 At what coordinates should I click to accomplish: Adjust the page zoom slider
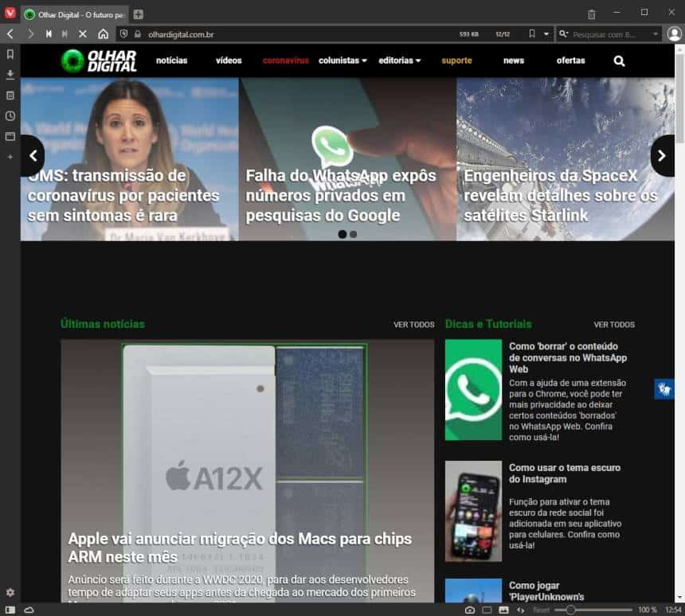tap(593, 610)
